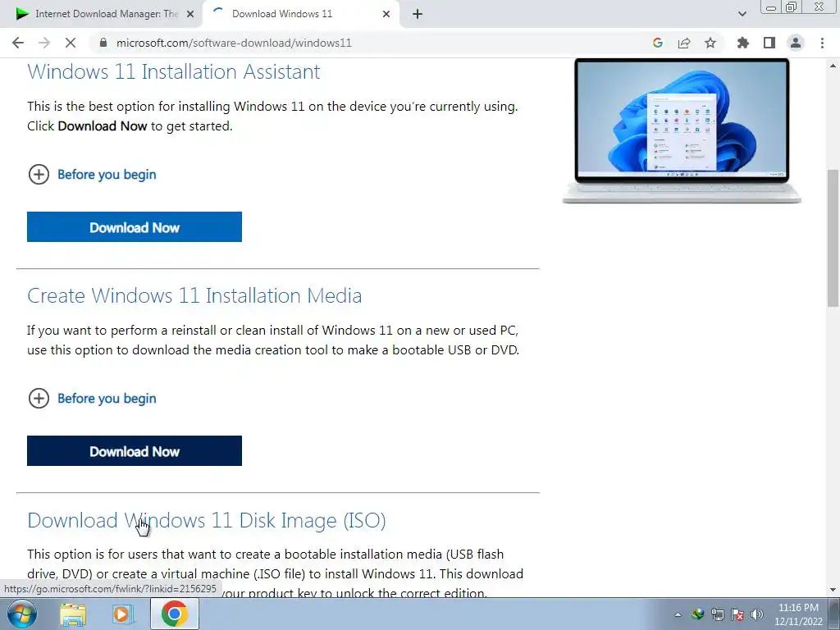
Task: Close the Download Windows 11 tab
Action: pyautogui.click(x=386, y=15)
